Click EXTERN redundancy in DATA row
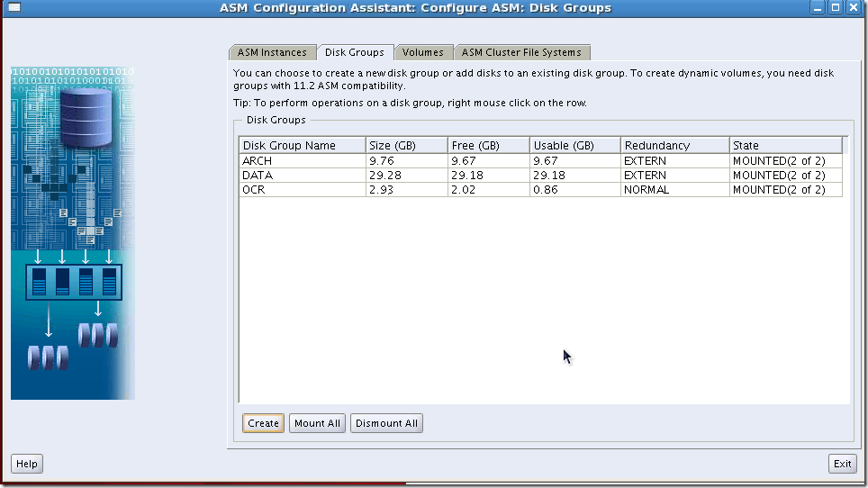The width and height of the screenshot is (868, 488). 645,176
